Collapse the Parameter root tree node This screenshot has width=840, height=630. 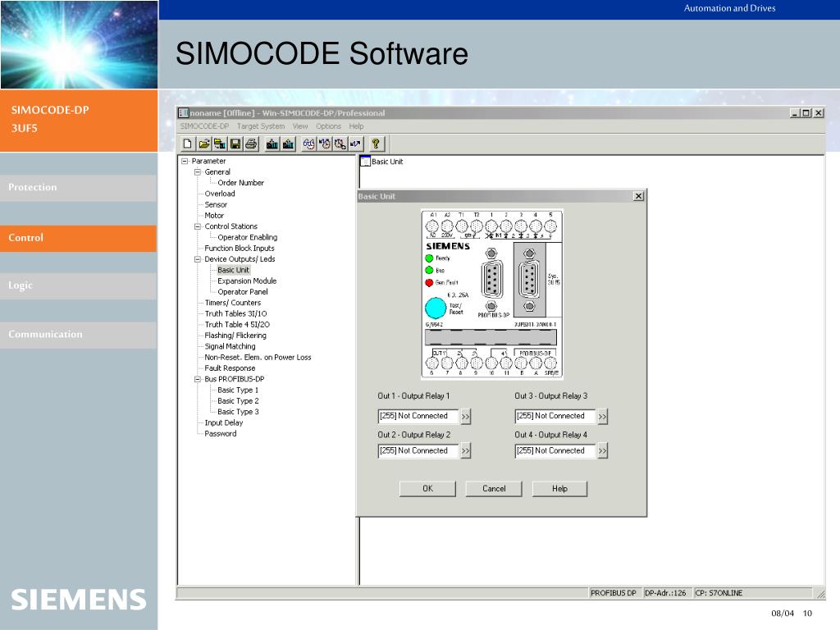coord(185,161)
